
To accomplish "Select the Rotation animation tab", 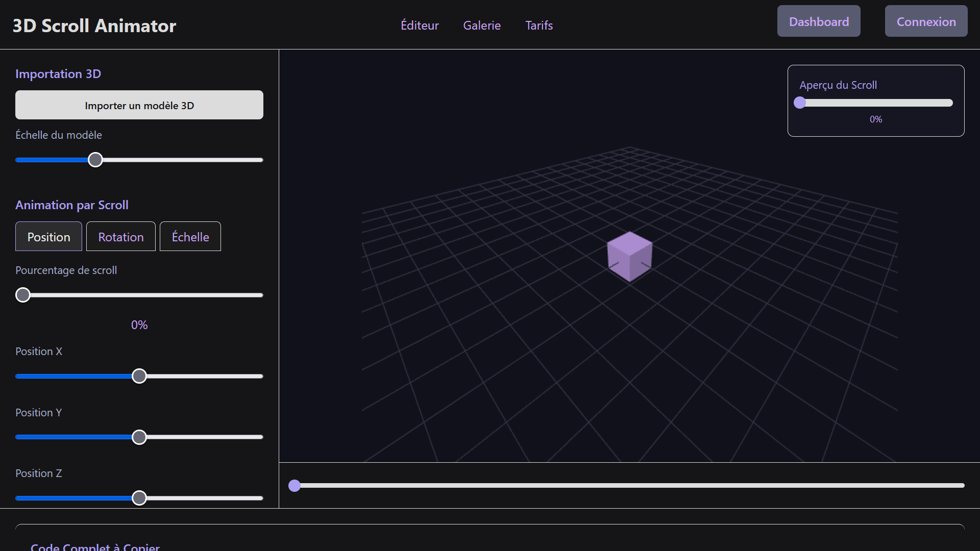I will (120, 236).
